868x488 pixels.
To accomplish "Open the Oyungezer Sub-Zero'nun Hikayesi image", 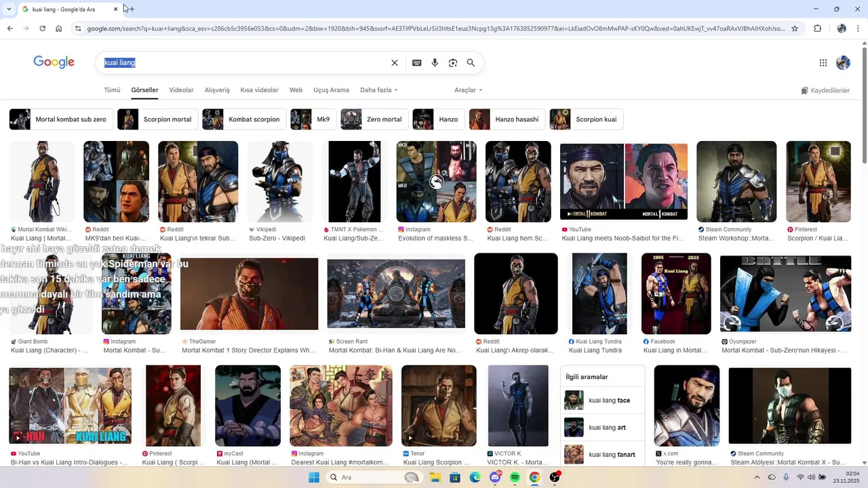I will (785, 293).
